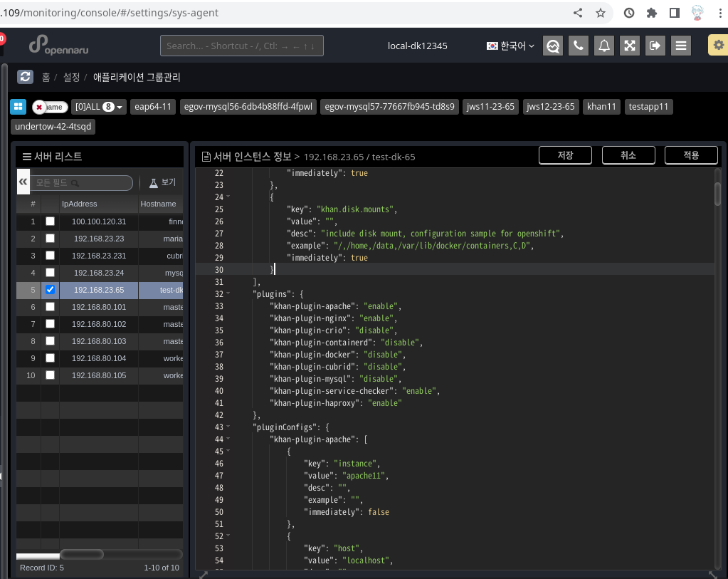Image resolution: width=728 pixels, height=579 pixels.
Task: Open the [0]ALL group filter dropdown
Action: click(97, 106)
